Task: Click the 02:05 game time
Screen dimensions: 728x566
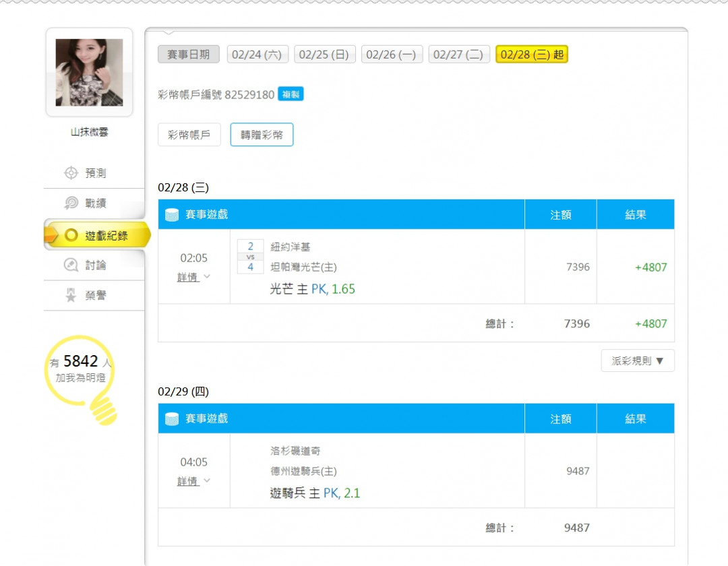Action: [x=193, y=258]
